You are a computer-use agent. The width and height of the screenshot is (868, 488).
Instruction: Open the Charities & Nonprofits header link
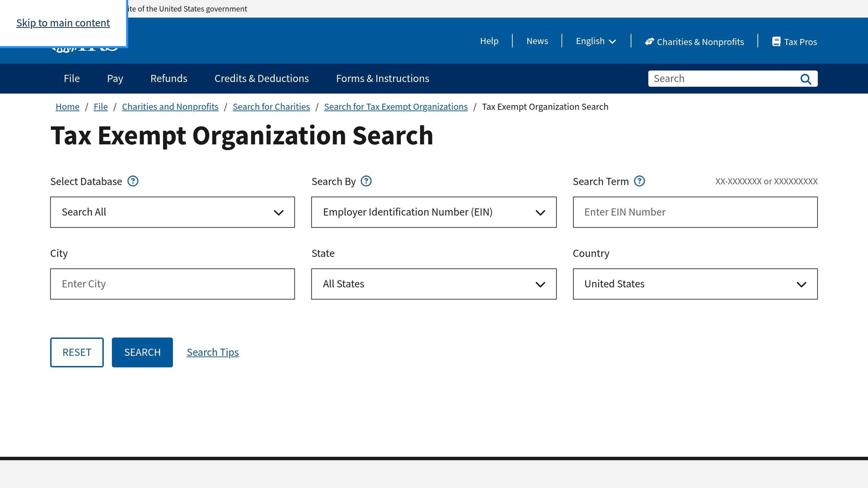coord(694,42)
